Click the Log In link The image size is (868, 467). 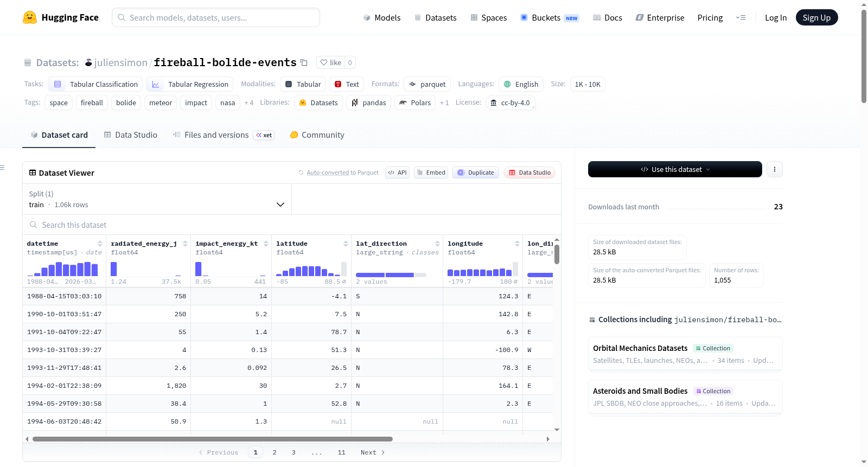pyautogui.click(x=776, y=17)
